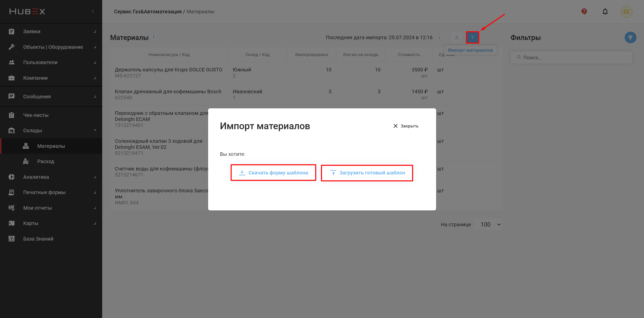Viewport: 644px width, 318px height.
Task: Click the blue filter funnel icon
Action: coord(630,37)
